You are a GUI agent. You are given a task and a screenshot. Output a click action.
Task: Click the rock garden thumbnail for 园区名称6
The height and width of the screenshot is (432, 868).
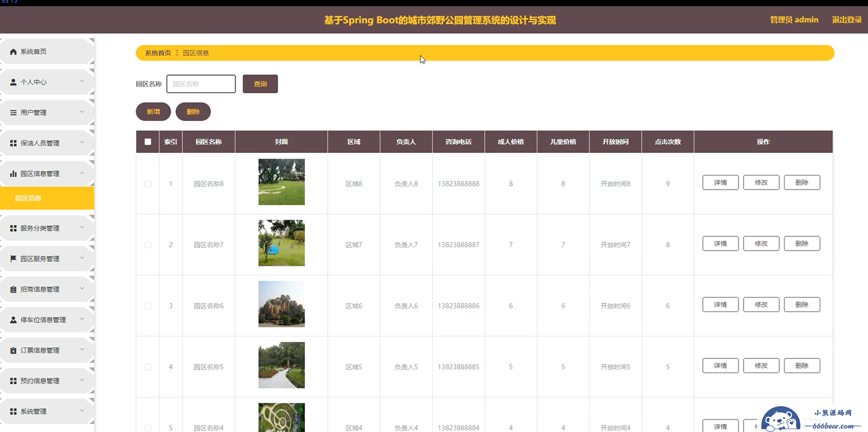click(281, 304)
